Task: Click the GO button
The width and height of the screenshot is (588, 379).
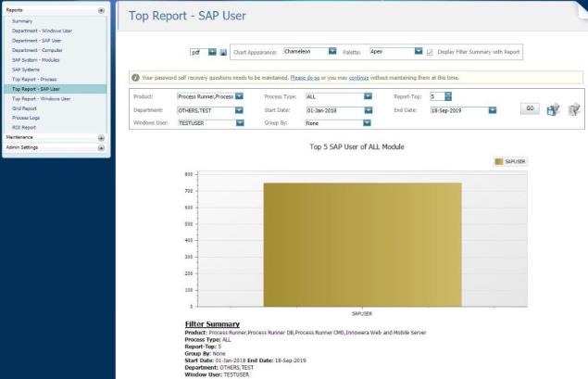Action: [530, 108]
